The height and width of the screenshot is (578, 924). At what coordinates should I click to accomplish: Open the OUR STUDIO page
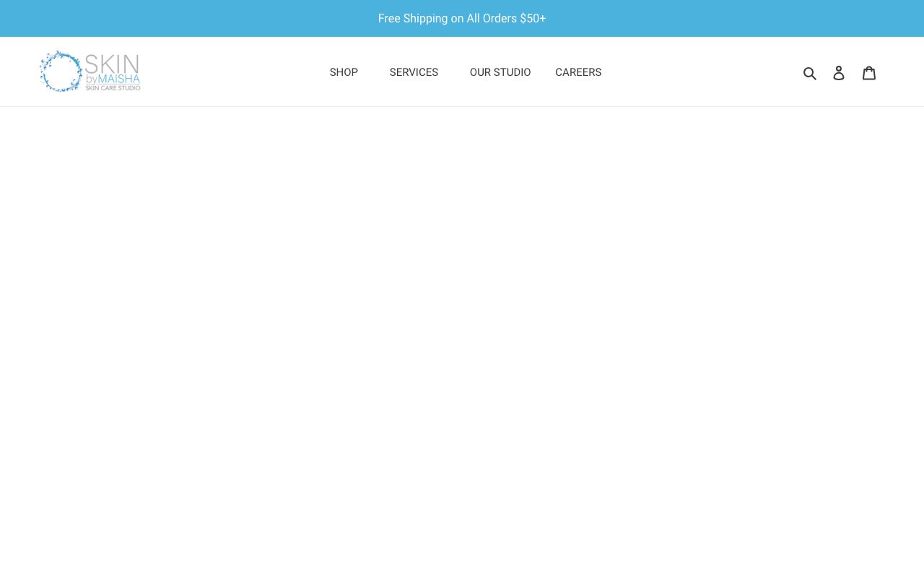pyautogui.click(x=500, y=72)
